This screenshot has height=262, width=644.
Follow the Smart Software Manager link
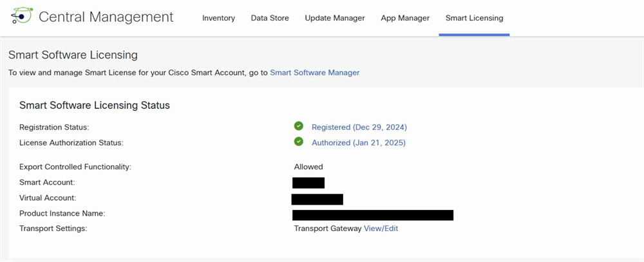[315, 73]
